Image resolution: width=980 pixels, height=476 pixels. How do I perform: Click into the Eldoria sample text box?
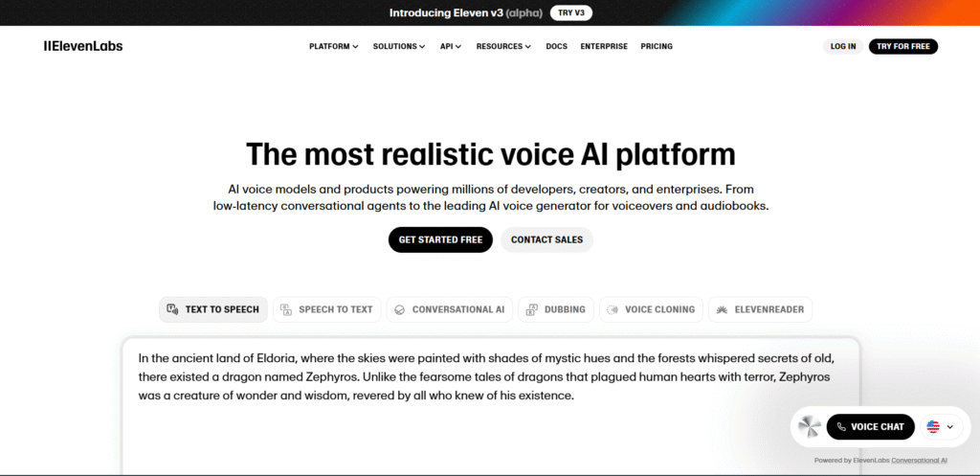click(x=491, y=407)
